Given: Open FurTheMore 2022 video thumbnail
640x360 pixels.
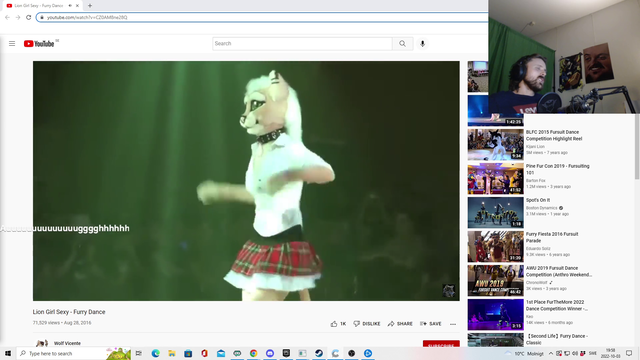Looking at the screenshot, I should (496, 314).
